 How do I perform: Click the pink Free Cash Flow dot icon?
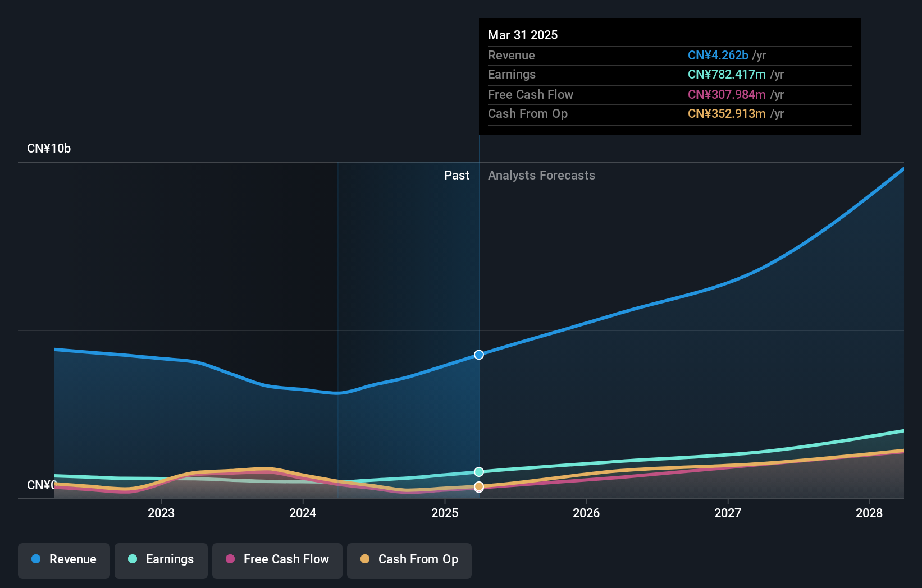(230, 560)
